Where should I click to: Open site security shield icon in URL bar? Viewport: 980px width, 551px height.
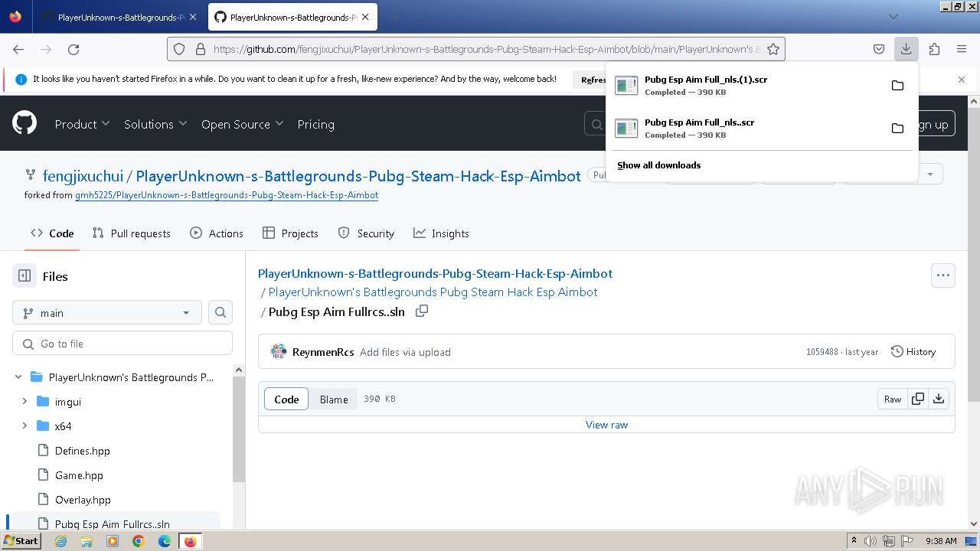coord(179,49)
